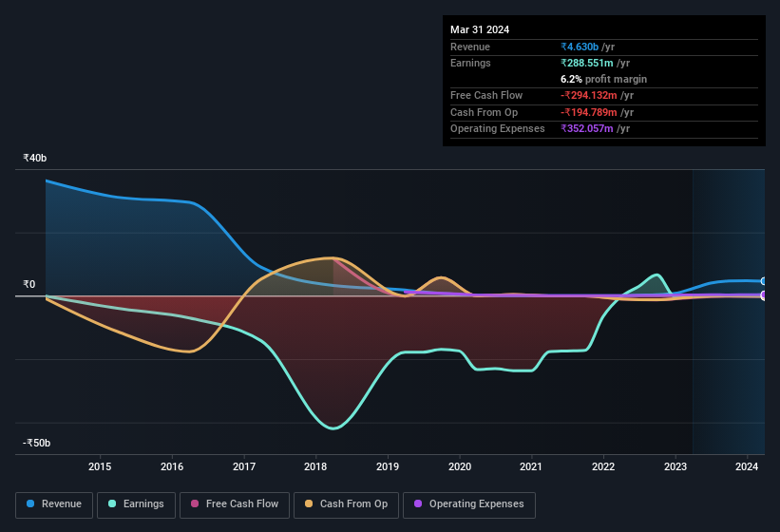Click the 2022 x-axis label
The image size is (780, 532).
tap(603, 466)
